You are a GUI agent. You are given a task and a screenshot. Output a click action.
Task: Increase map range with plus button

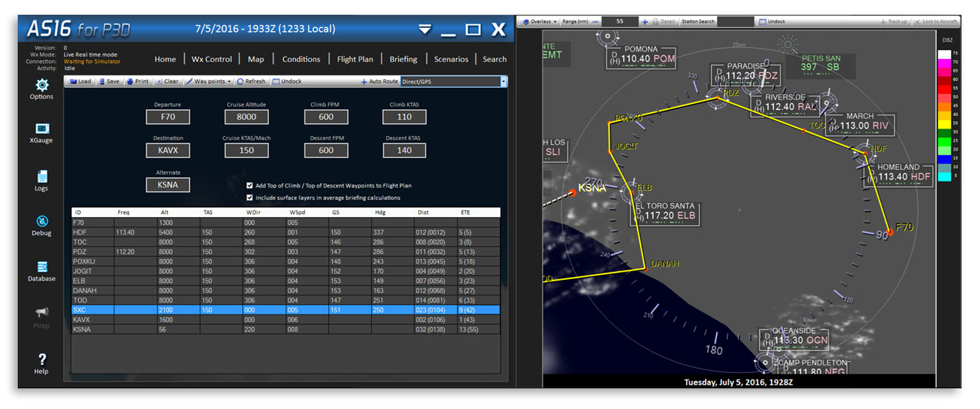click(644, 21)
